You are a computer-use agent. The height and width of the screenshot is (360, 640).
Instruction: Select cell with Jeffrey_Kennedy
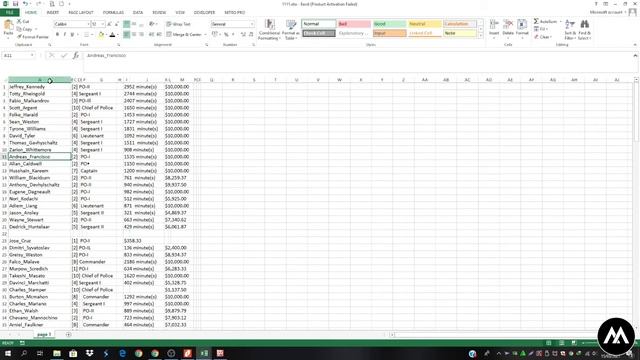tap(40, 87)
